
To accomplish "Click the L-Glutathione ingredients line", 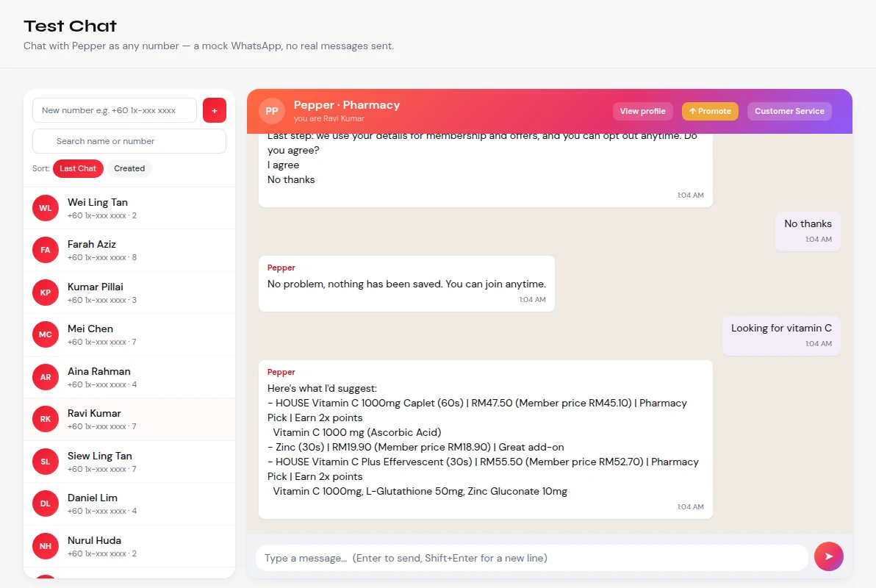I will pos(420,491).
